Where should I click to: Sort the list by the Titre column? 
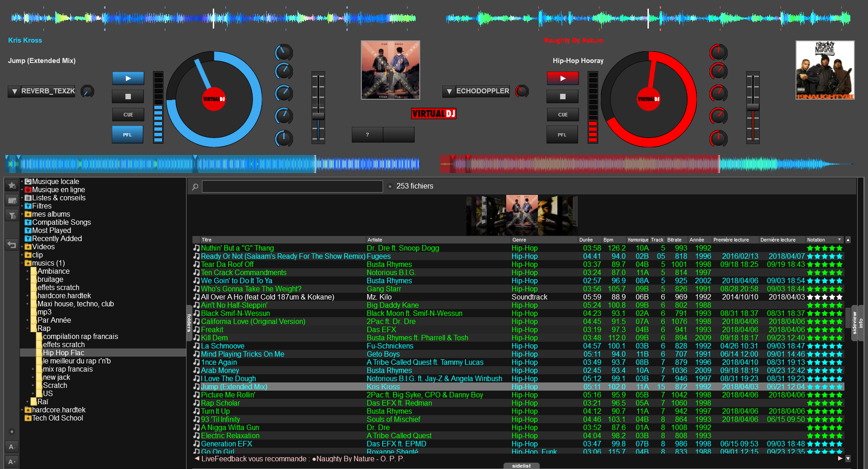click(283, 240)
